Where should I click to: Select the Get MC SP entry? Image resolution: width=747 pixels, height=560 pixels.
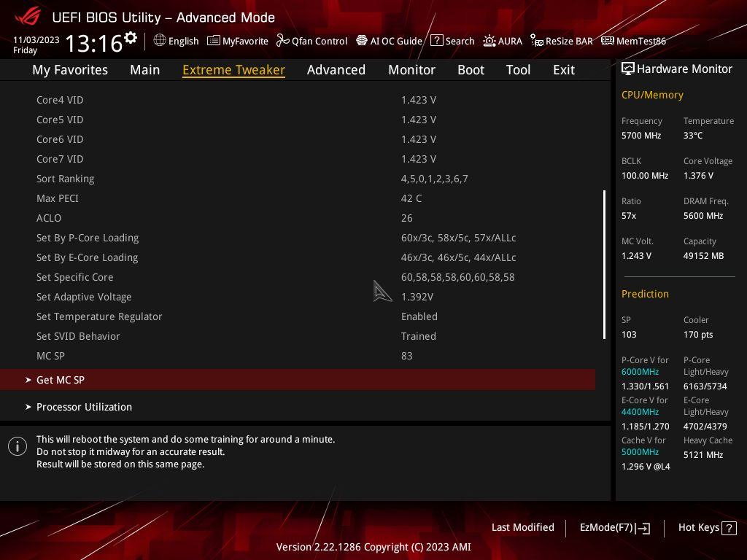point(298,380)
